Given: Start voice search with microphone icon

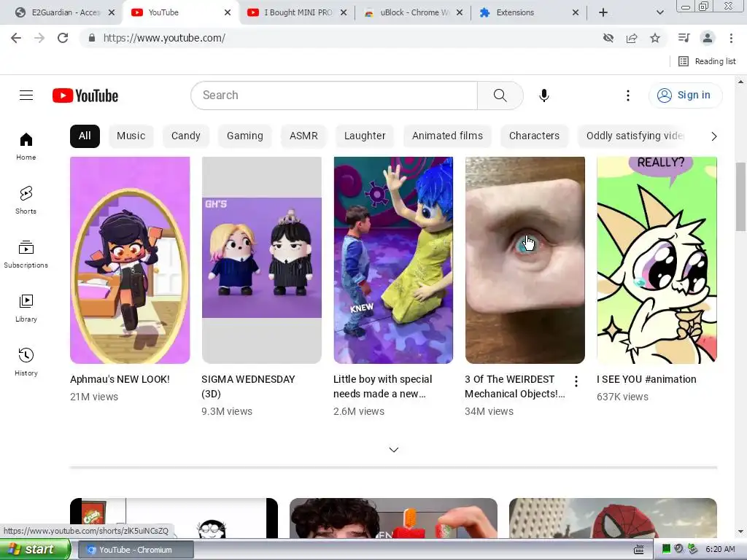Looking at the screenshot, I should pos(543,96).
